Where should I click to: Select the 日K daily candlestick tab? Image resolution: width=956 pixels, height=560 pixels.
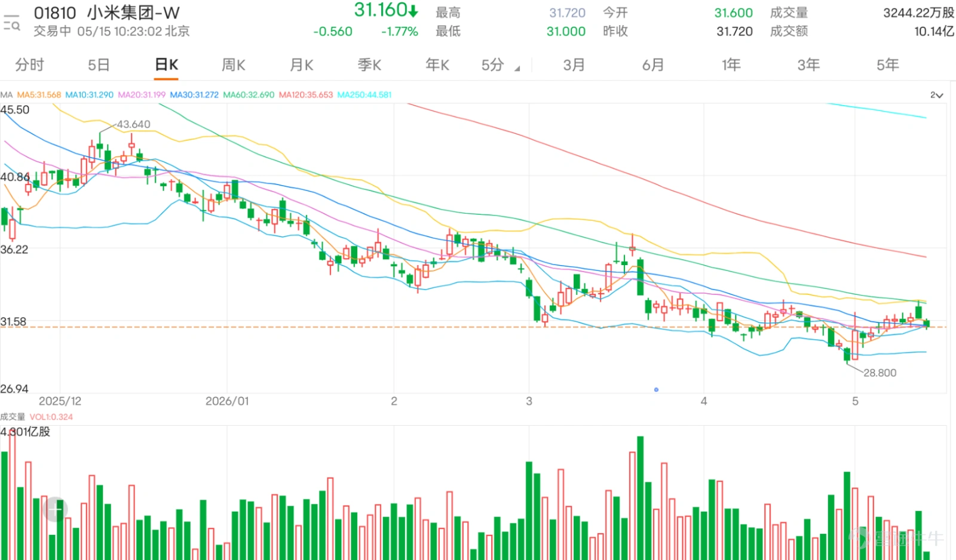[167, 64]
